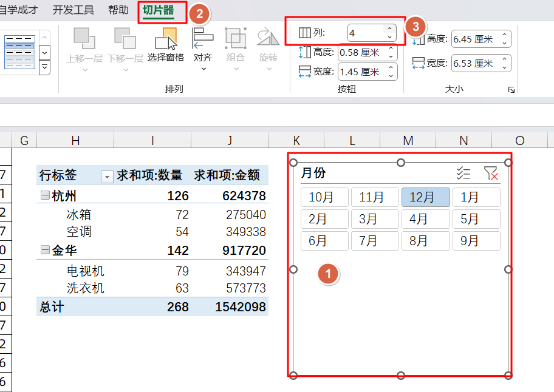
Task: Increase slicer height 6.45 厘米 stepper
Action: point(505,35)
